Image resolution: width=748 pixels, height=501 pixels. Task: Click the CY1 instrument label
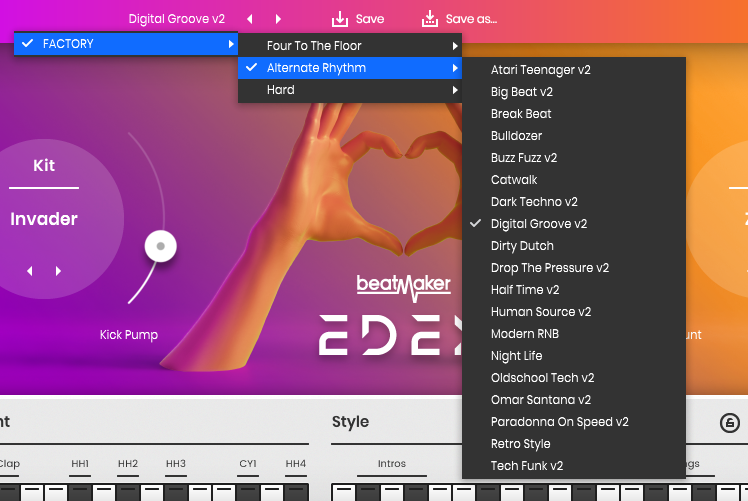(248, 464)
